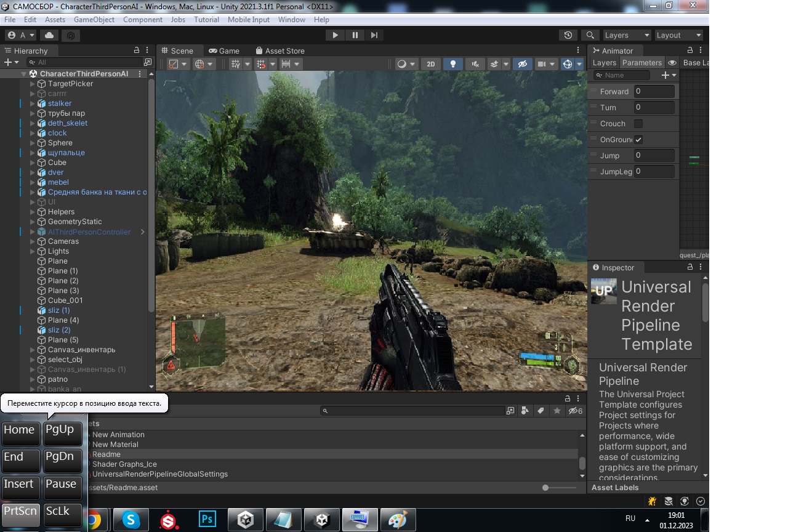Open Paint from the taskbar
The width and height of the screenshot is (788, 532).
click(398, 520)
